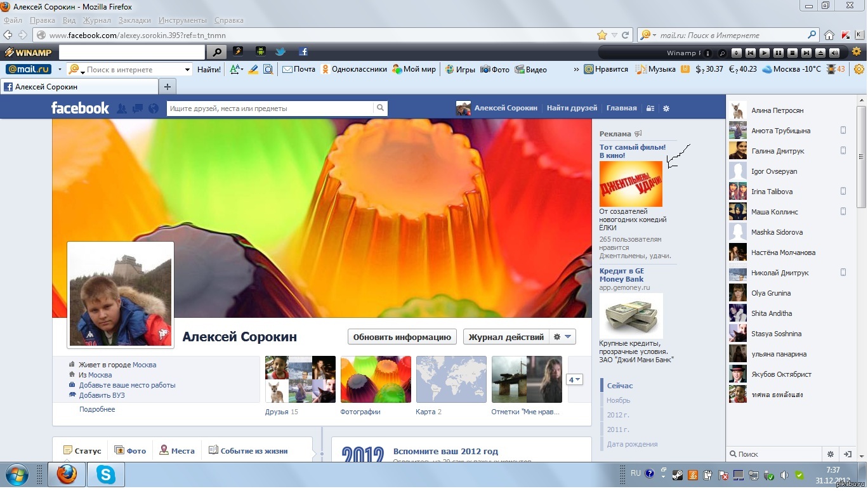Click the Подробнее link under profile info

tap(97, 409)
